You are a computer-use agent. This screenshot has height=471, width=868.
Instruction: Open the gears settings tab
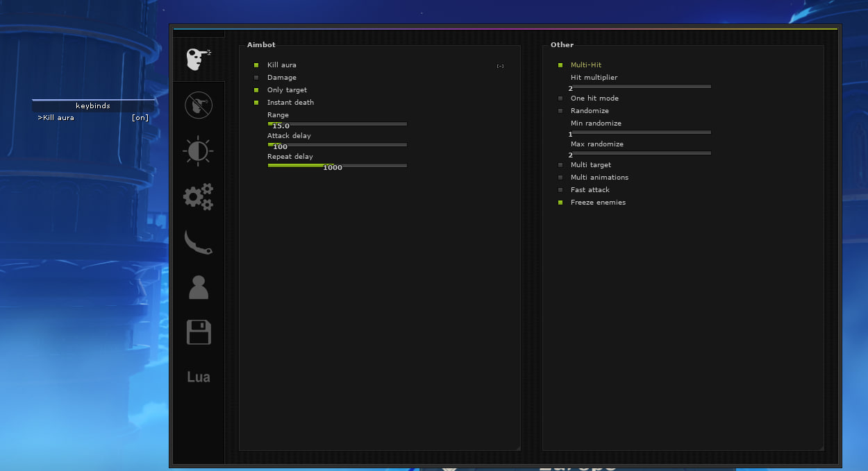(x=198, y=197)
